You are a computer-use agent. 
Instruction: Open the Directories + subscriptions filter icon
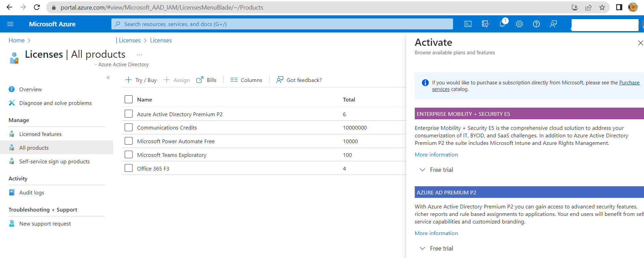[485, 24]
